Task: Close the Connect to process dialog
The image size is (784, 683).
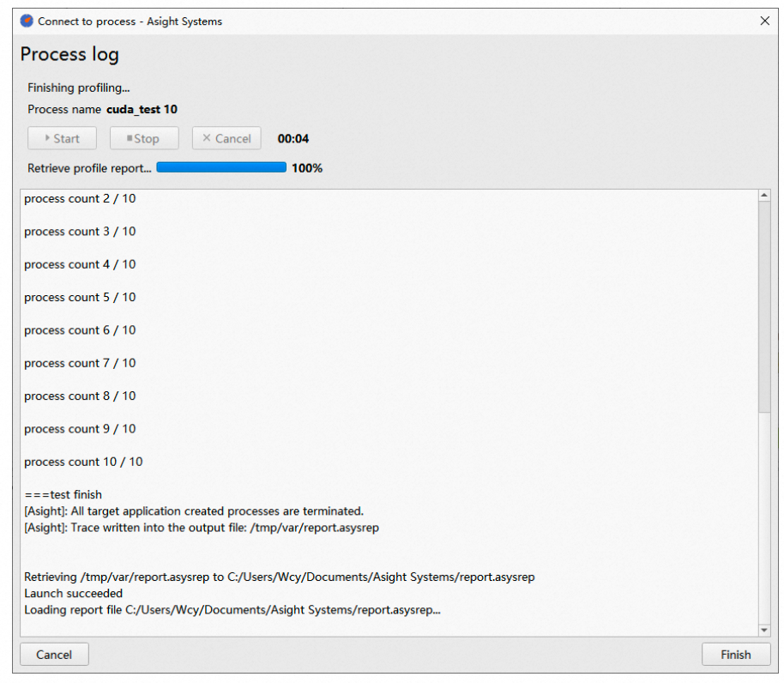Action: (764, 21)
